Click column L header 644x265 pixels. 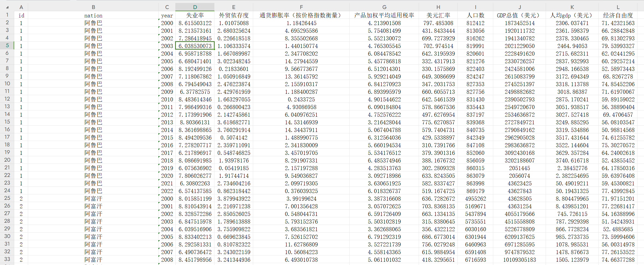coord(618,7)
